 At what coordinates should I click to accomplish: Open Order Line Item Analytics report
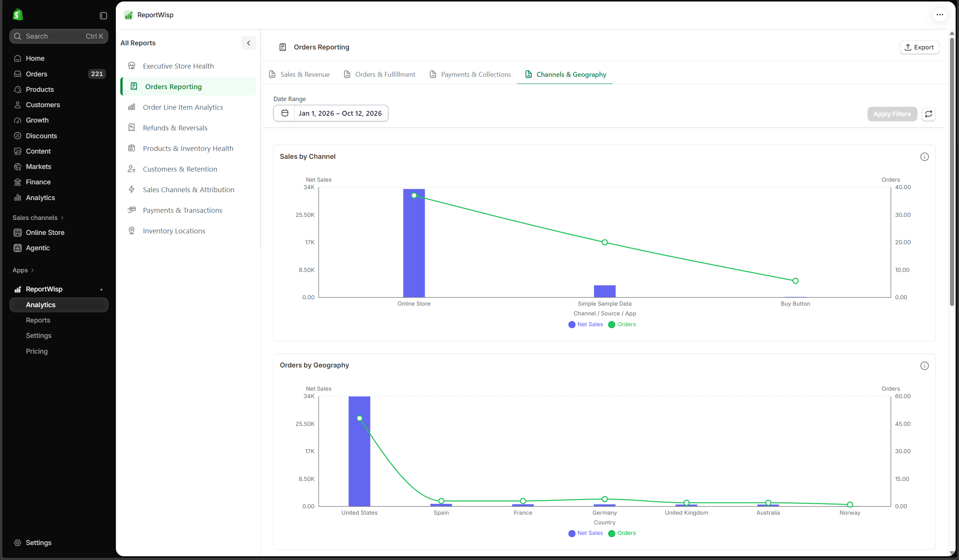click(x=188, y=107)
